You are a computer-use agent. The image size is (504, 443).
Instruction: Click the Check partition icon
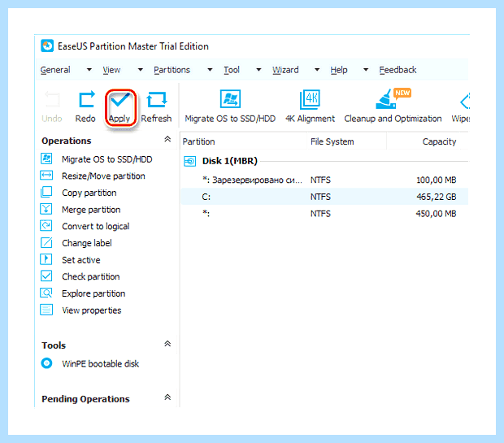point(46,276)
